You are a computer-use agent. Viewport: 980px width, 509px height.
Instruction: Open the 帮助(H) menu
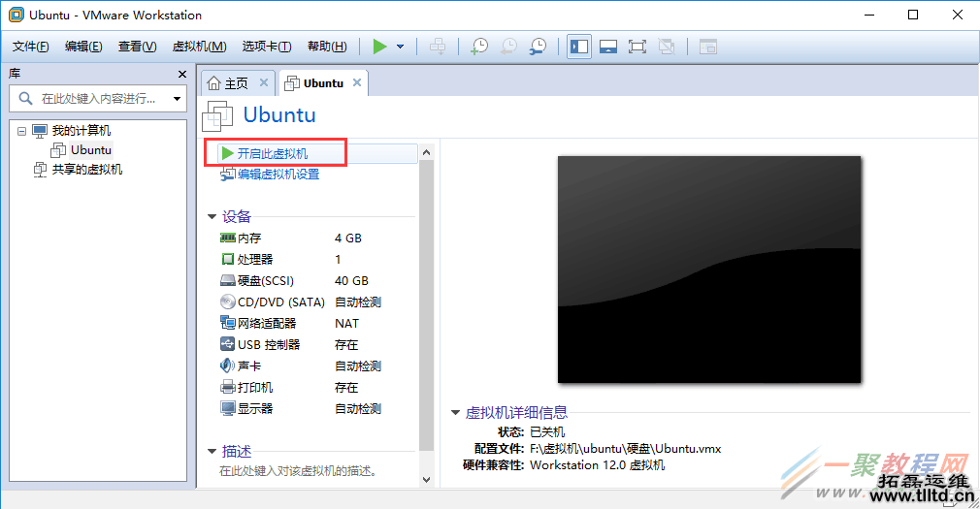tap(327, 47)
